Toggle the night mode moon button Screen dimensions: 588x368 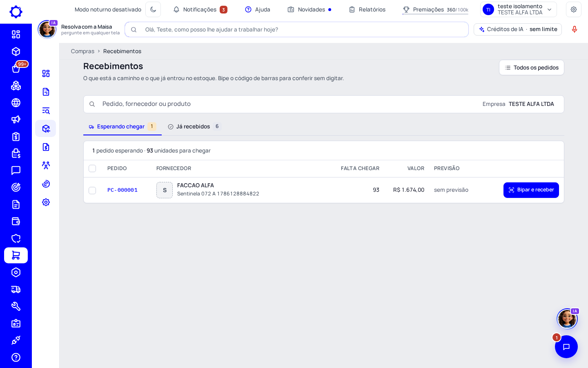153,9
